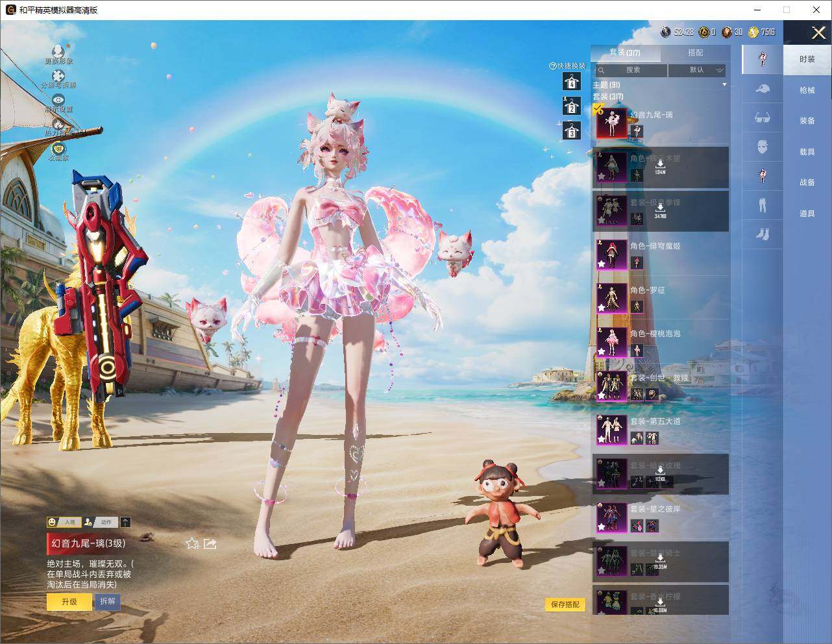Click the 搜索 search field
832x644 pixels.
631,70
